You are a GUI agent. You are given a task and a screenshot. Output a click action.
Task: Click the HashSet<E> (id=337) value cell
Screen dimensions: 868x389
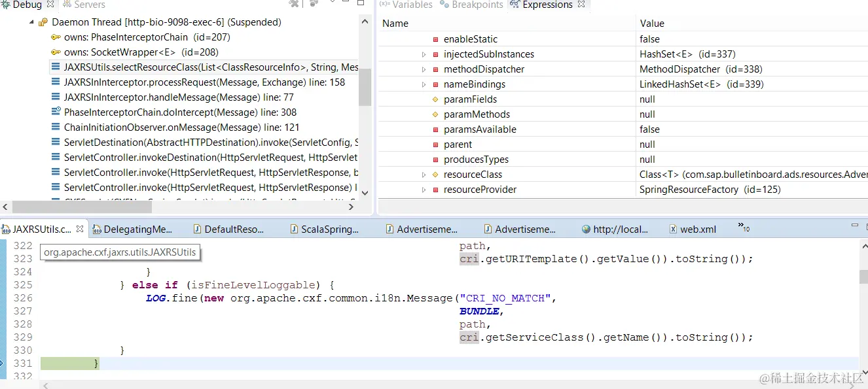click(687, 54)
